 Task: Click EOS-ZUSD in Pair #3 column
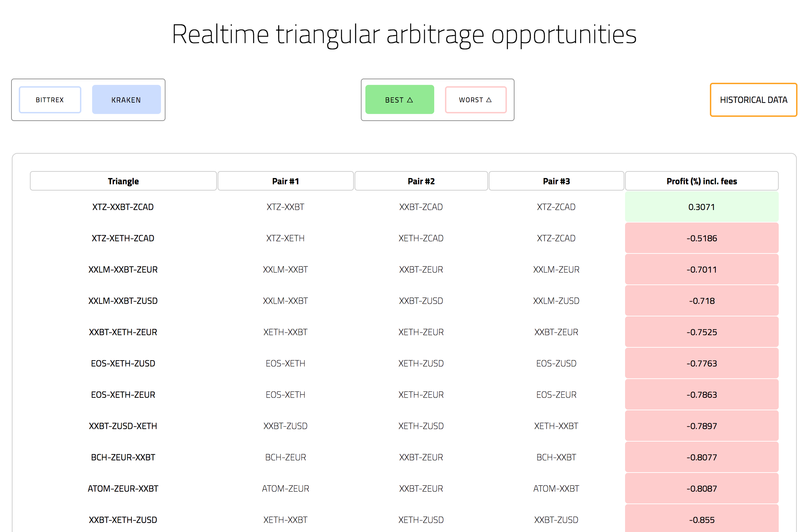click(x=556, y=363)
